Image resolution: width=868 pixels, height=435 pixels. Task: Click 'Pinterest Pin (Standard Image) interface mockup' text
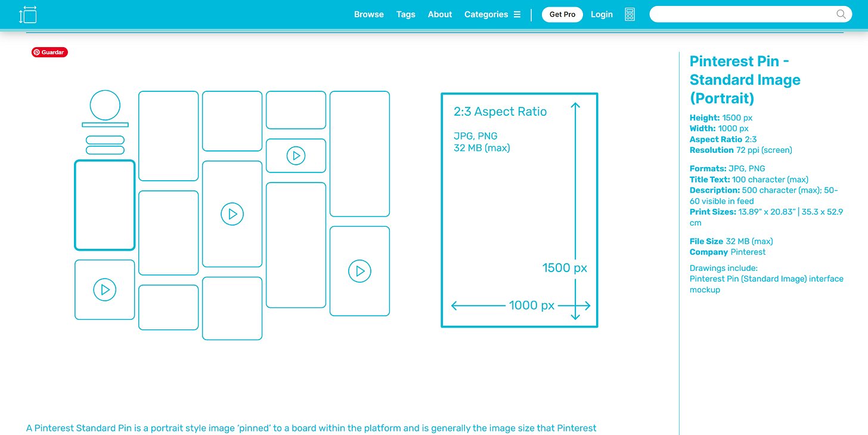[x=767, y=284]
